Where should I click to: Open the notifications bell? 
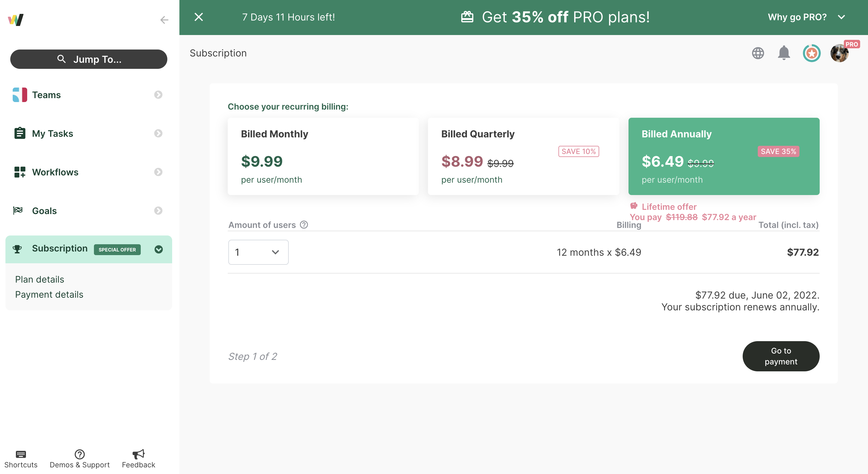784,53
